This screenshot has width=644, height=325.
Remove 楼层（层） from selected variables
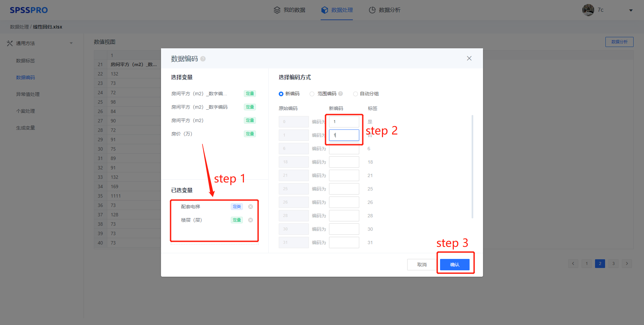tap(251, 220)
